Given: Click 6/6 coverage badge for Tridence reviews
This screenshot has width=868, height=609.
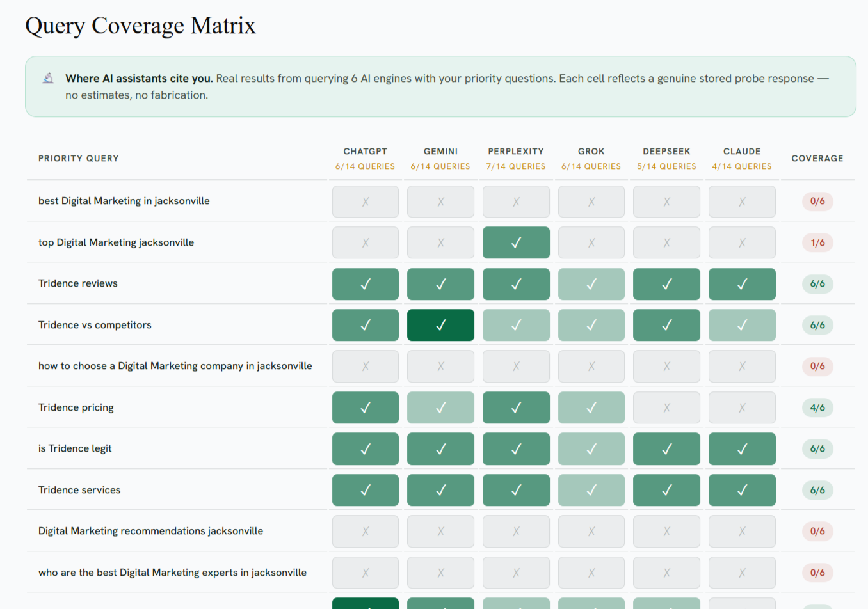Looking at the screenshot, I should (x=817, y=283).
